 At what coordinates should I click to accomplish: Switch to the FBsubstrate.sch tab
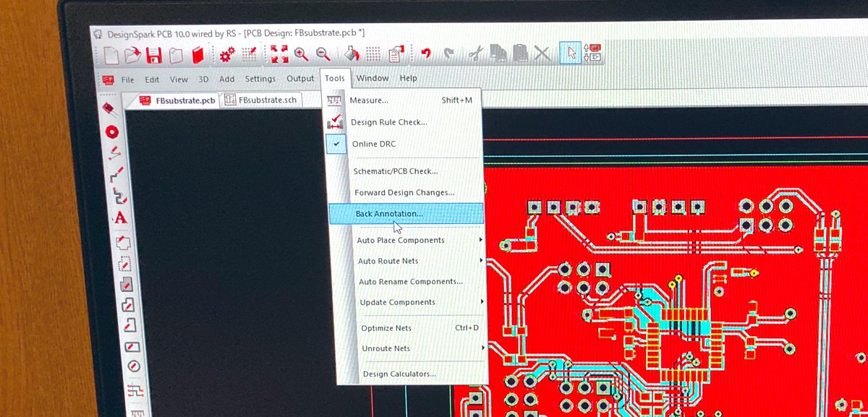tap(261, 100)
